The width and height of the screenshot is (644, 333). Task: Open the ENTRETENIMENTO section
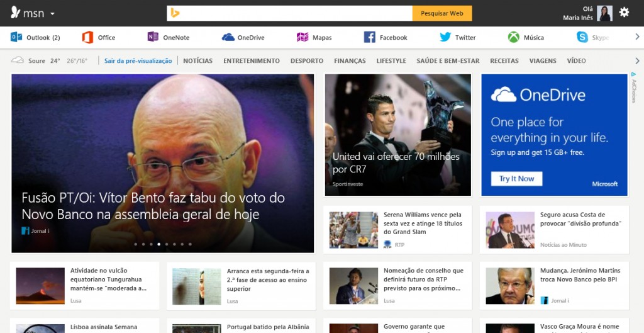click(252, 61)
